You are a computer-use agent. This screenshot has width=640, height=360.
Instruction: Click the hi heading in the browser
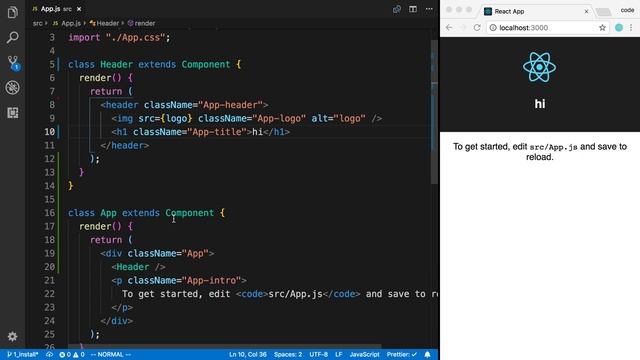[540, 104]
